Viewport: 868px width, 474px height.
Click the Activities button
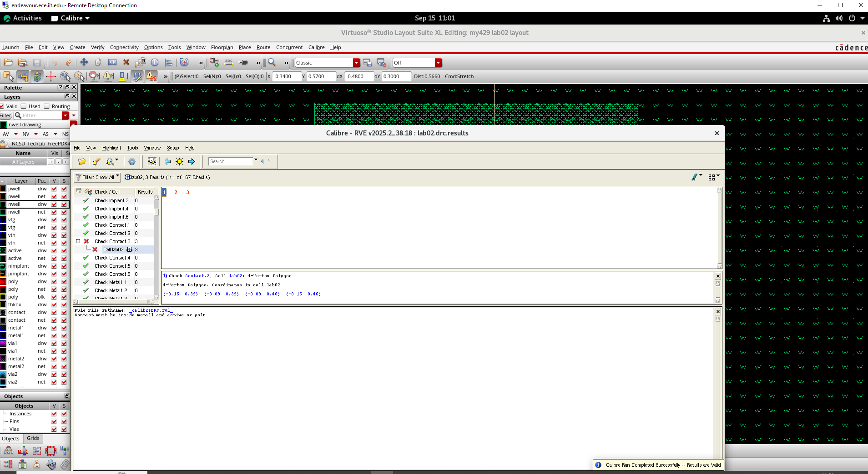click(x=23, y=18)
